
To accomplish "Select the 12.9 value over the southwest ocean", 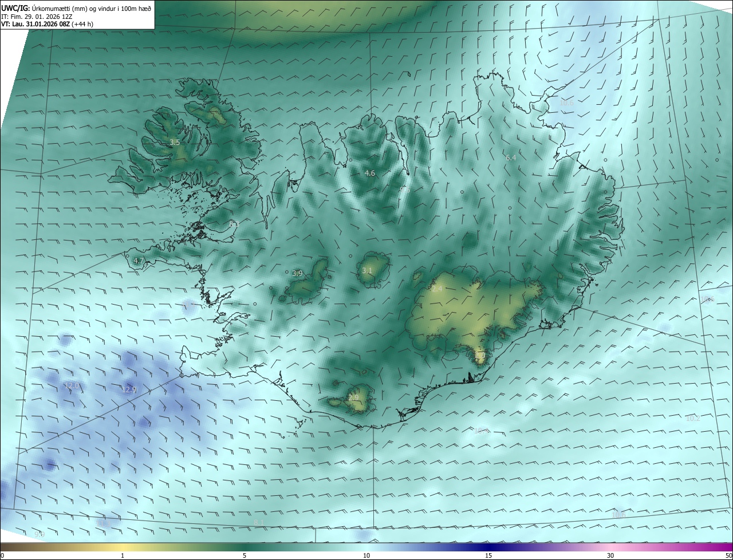I will pyautogui.click(x=130, y=390).
